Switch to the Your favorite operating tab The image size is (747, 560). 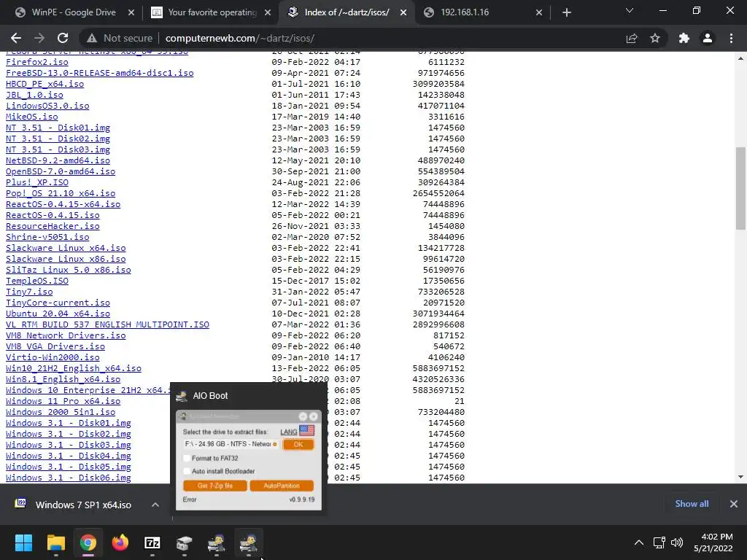click(x=212, y=12)
